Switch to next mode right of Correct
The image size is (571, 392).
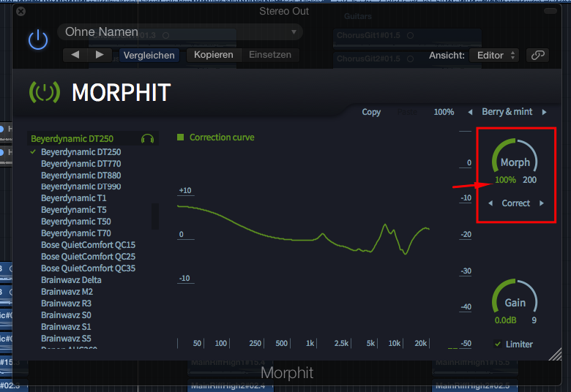[x=542, y=203]
